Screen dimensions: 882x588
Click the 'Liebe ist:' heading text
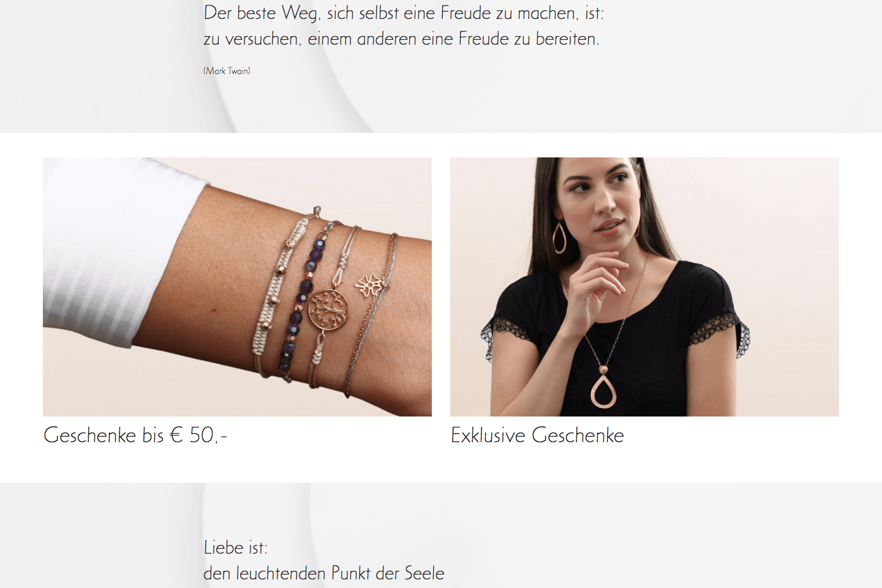click(x=235, y=547)
